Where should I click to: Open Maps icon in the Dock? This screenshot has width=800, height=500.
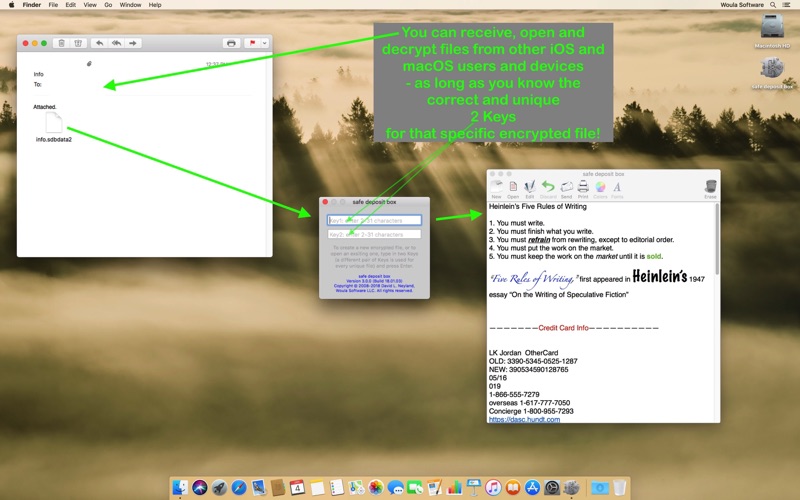tap(356, 488)
